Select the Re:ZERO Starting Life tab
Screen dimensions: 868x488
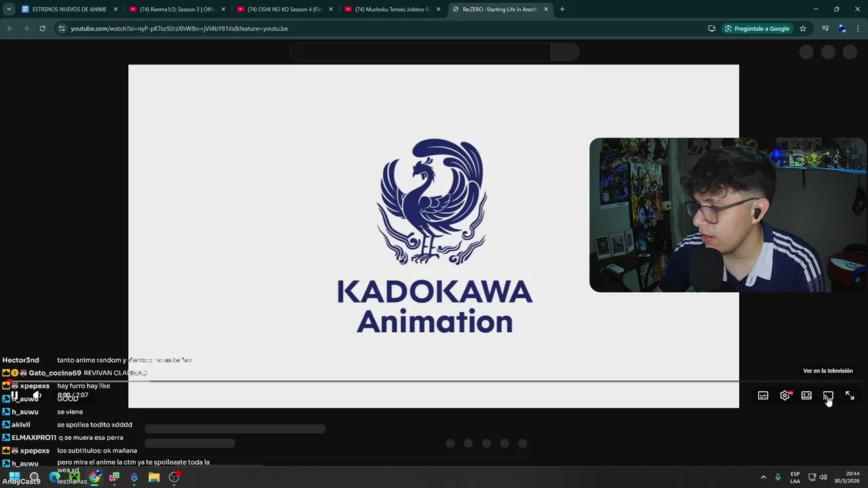click(x=500, y=9)
